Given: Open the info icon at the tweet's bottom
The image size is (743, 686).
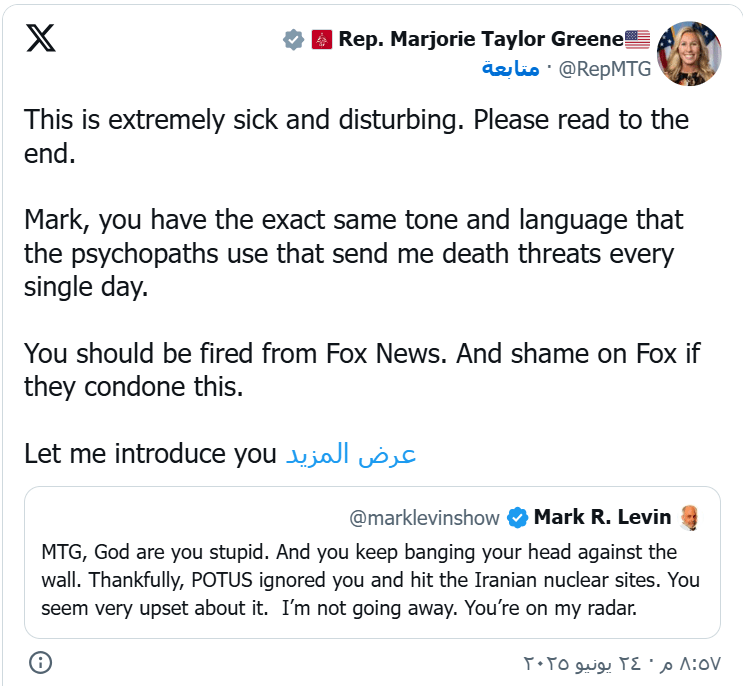Looking at the screenshot, I should pyautogui.click(x=41, y=662).
